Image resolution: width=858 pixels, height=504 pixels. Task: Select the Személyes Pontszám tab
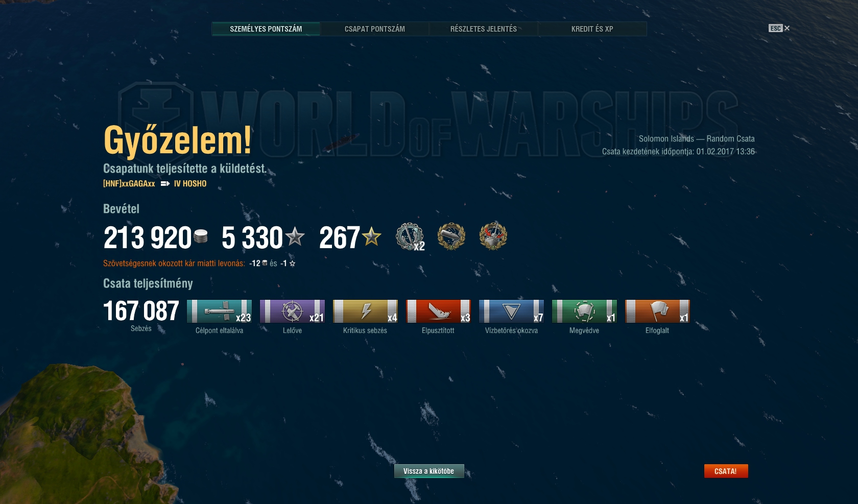[x=266, y=29]
